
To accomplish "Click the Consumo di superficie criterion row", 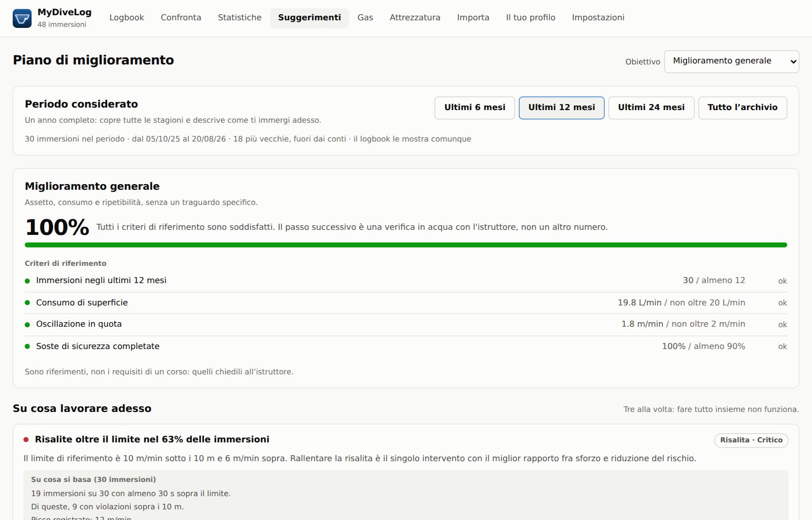I will click(406, 303).
